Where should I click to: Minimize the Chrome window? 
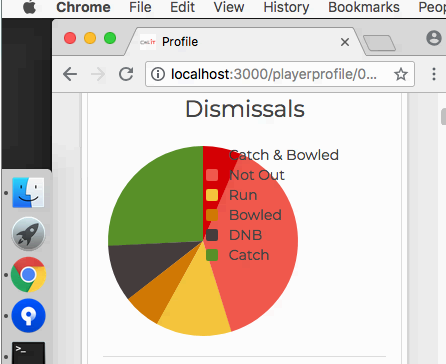90,38
